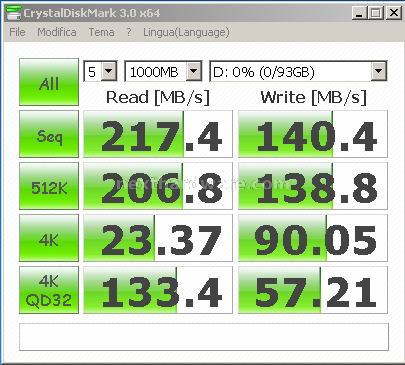Click the Write [MB/s] column header
The width and height of the screenshot is (405, 365).
point(313,98)
